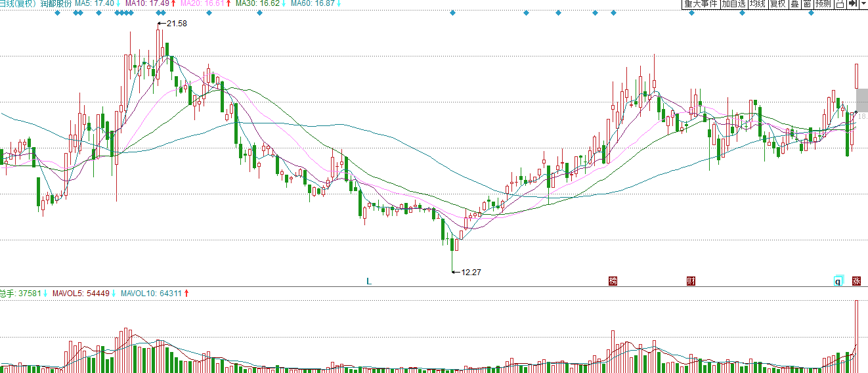
Task: Click the share/export icon in top toolbar
Action: click(x=840, y=4)
